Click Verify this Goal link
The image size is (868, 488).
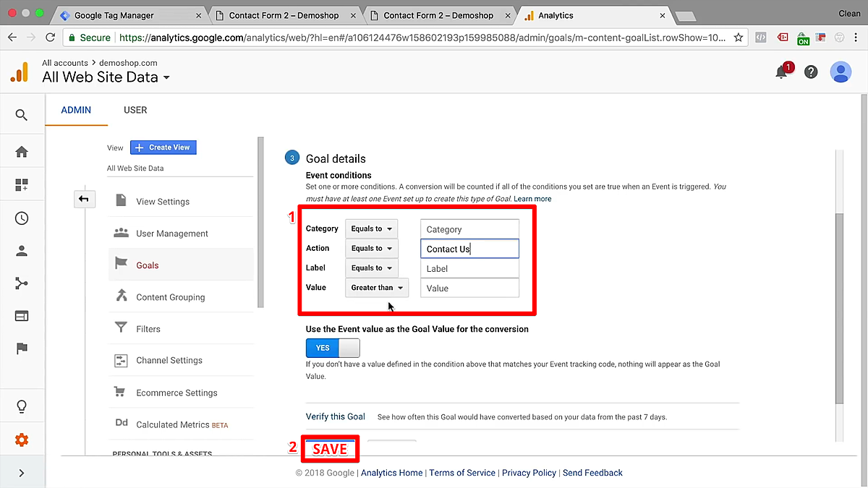336,416
